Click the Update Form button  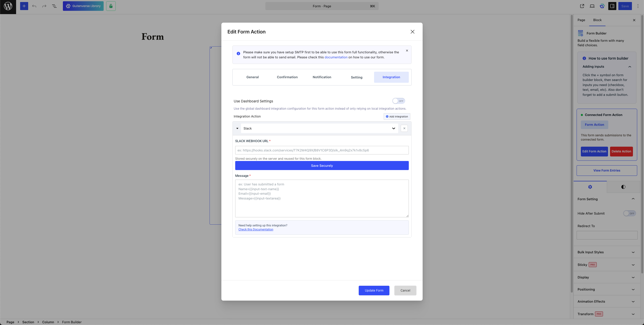coord(374,291)
